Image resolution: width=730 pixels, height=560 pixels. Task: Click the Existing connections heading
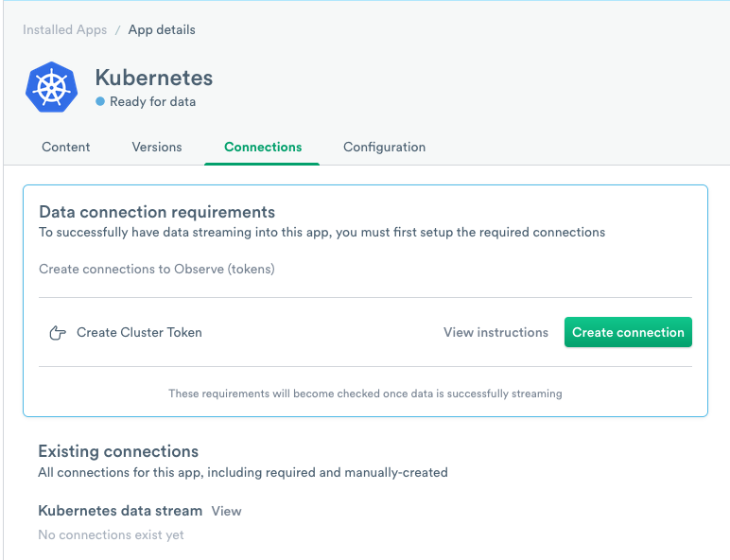tap(118, 451)
